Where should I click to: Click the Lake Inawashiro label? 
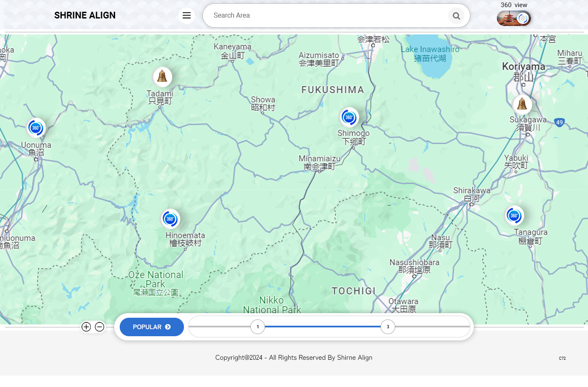[430, 54]
